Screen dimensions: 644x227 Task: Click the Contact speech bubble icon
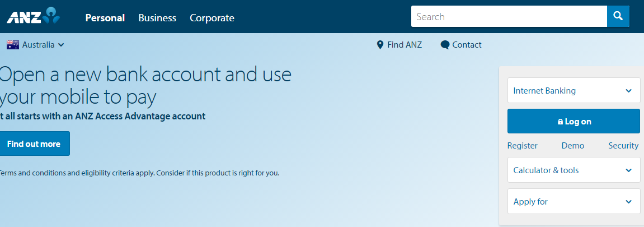tap(445, 45)
